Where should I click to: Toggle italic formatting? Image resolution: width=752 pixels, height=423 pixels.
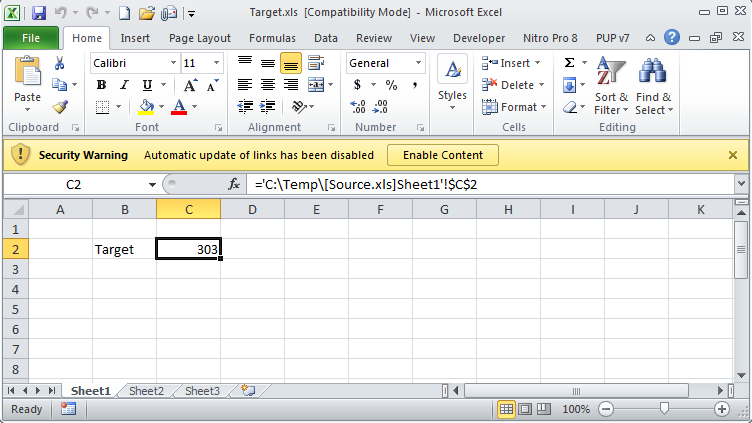pos(124,85)
